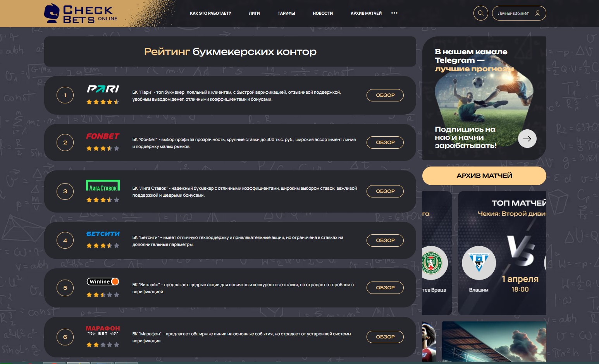599x364 pixels.
Task: Click ОБЗОР for БК Винлайн
Action: tap(385, 287)
